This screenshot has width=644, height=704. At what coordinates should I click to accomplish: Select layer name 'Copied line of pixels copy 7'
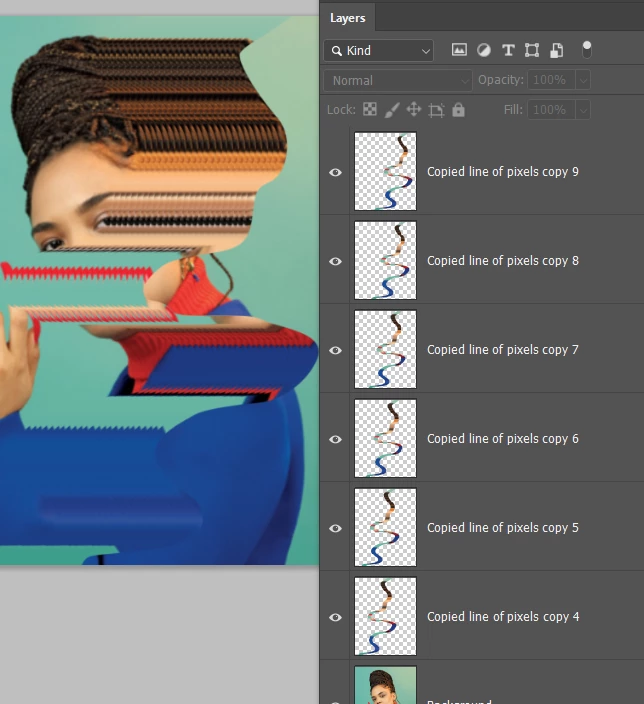503,350
